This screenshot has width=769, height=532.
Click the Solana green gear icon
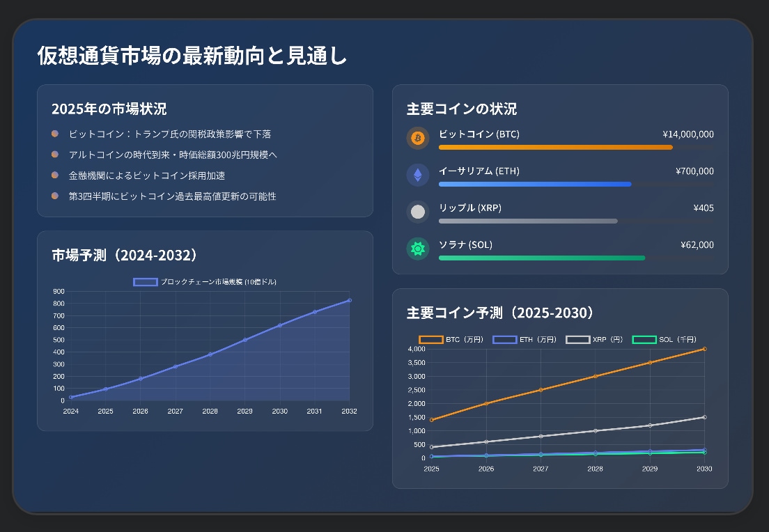(x=418, y=249)
